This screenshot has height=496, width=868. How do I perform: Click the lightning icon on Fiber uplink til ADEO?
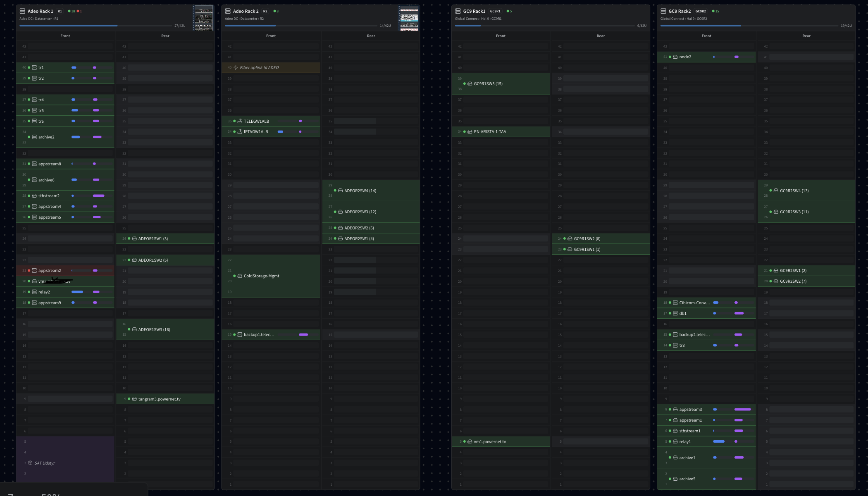pos(236,67)
